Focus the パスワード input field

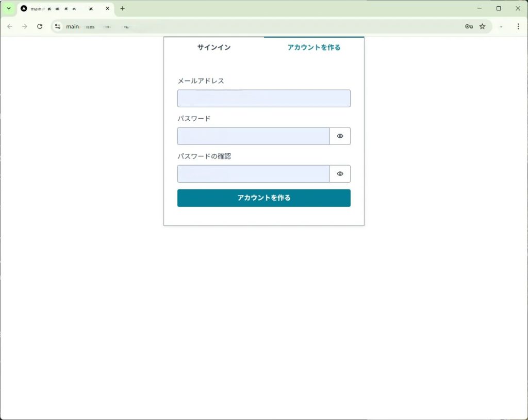pyautogui.click(x=253, y=136)
